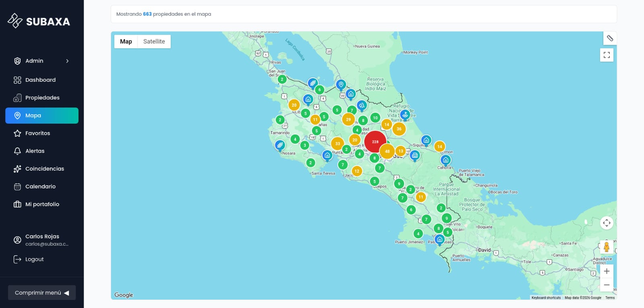Click the wheat pin above the northern 6 cluster
644x308 pixels.
[x=313, y=83]
